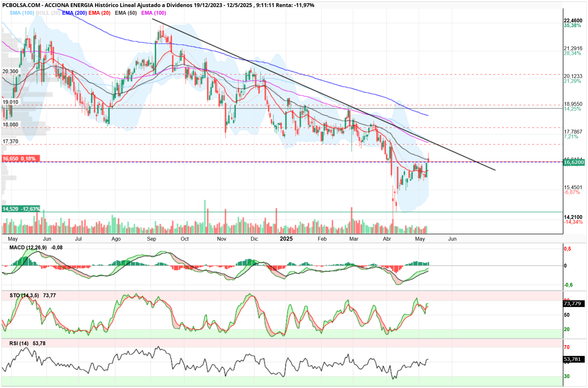588x388 pixels.
Task: Select the -14,34% axis percentage
Action: [x=573, y=222]
